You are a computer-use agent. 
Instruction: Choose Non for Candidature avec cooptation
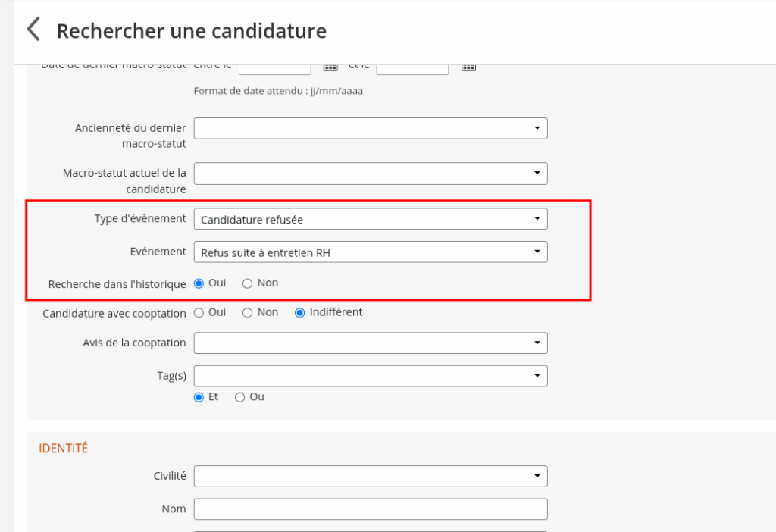coord(247,312)
